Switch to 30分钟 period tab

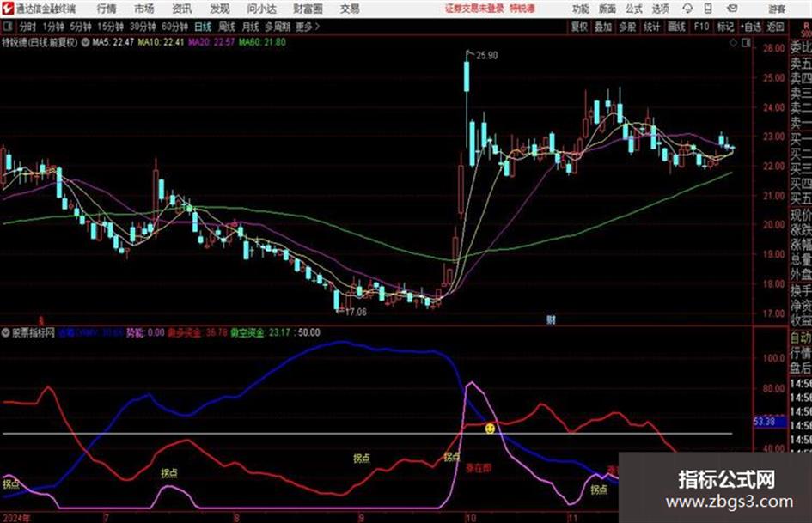tap(143, 27)
